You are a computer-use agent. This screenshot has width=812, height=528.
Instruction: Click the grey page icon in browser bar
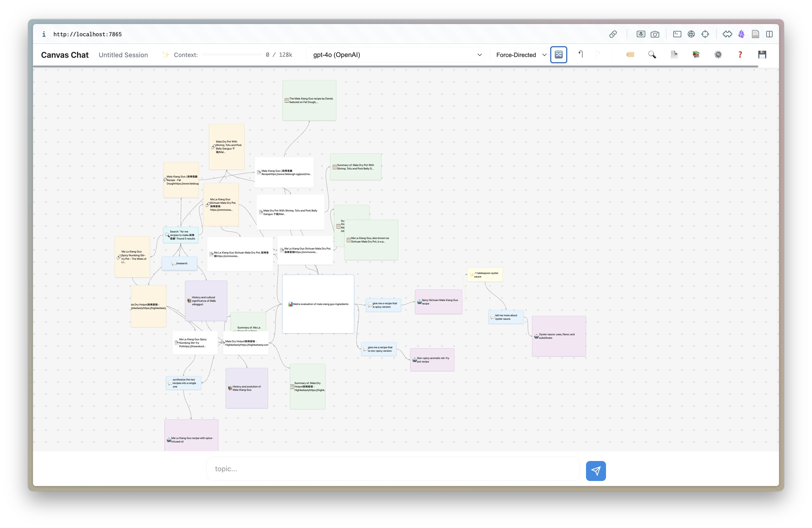point(755,34)
